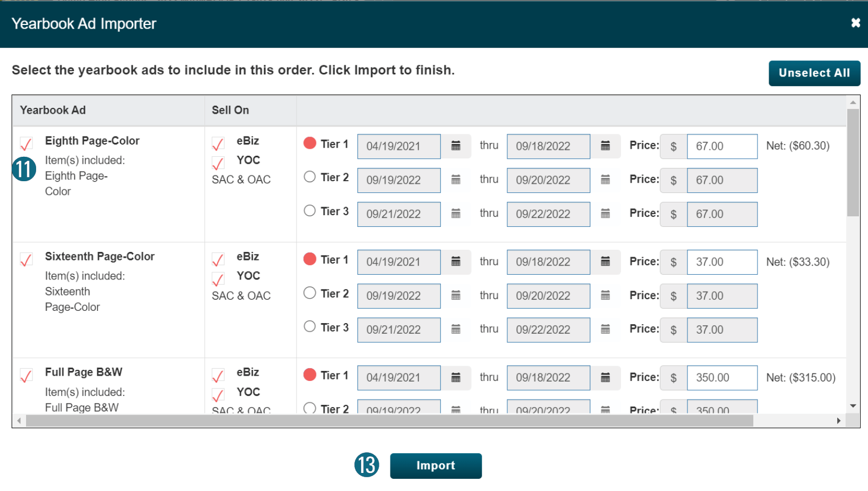Viewport: 868px width, 491px height.
Task: Click the Sixteenth Page-Color Tier 1 start date field
Action: click(398, 262)
